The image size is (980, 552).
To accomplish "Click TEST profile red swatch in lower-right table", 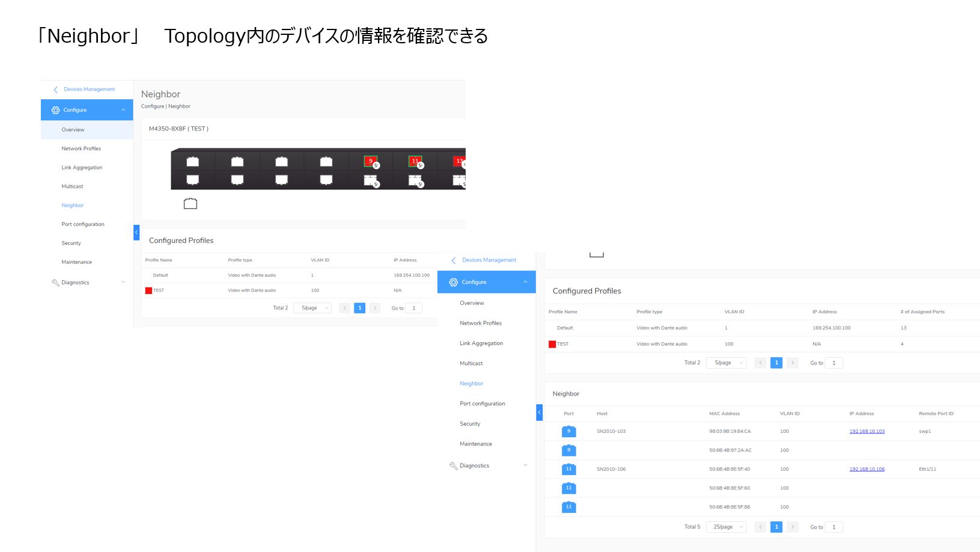I will pos(552,345).
